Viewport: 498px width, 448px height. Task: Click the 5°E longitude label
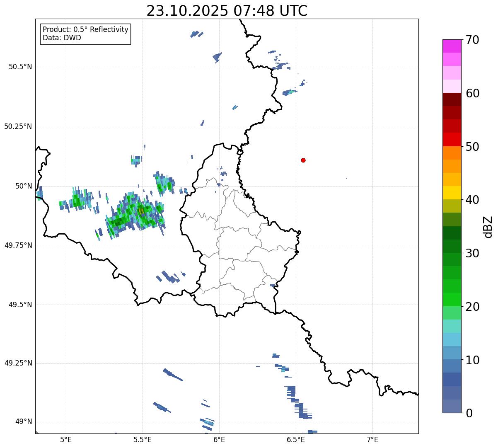pos(66,439)
